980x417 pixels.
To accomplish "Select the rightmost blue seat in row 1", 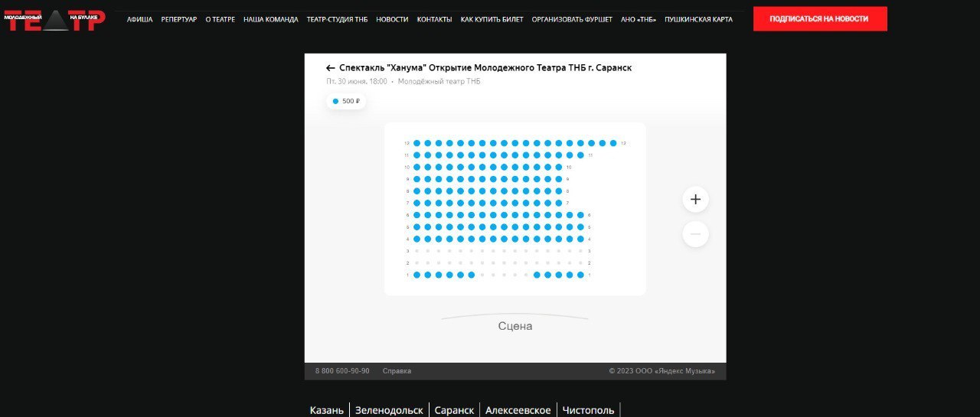I will coord(580,275).
